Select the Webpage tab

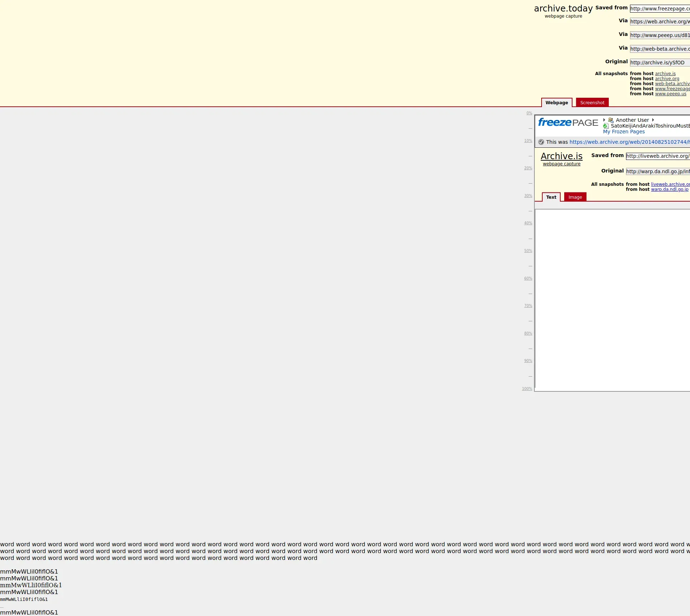tap(556, 103)
